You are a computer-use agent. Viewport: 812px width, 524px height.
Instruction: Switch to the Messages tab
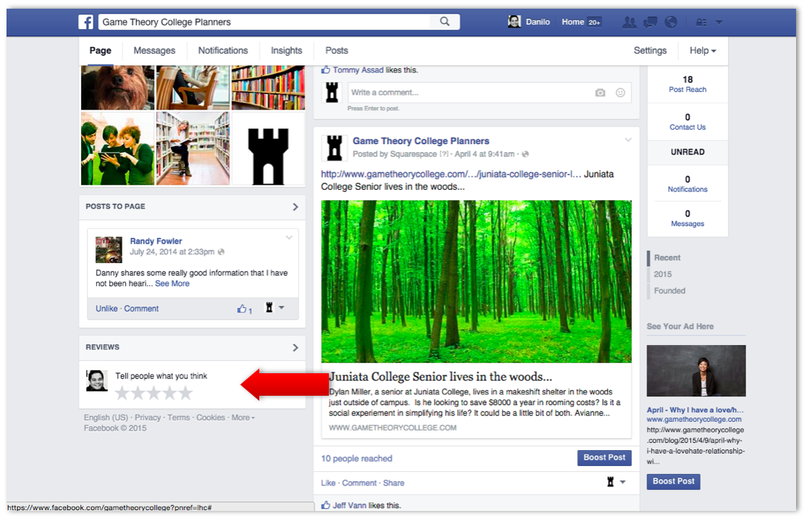(154, 51)
